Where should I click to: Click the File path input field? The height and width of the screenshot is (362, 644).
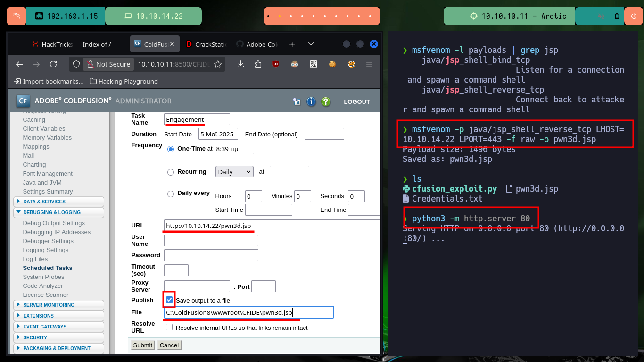tap(249, 312)
